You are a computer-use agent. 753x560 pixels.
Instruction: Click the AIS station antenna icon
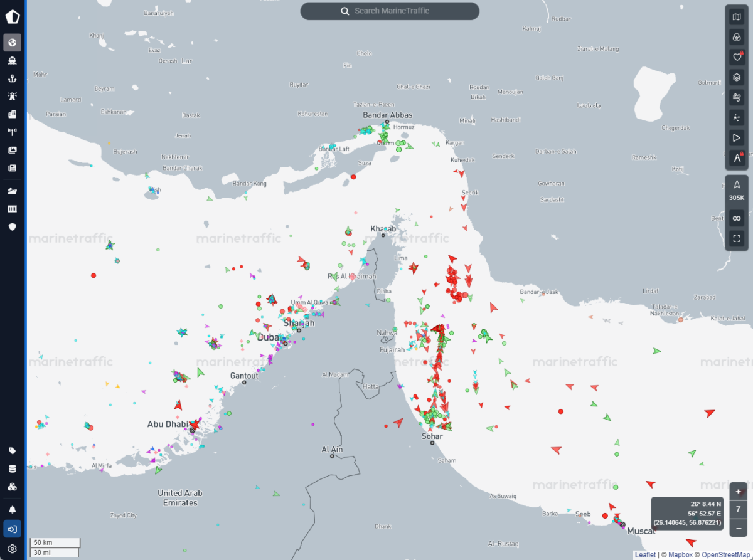12,132
